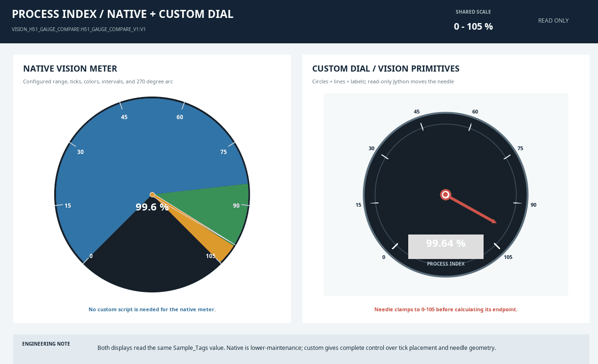Click the red needle arrowhead tip

(494, 222)
